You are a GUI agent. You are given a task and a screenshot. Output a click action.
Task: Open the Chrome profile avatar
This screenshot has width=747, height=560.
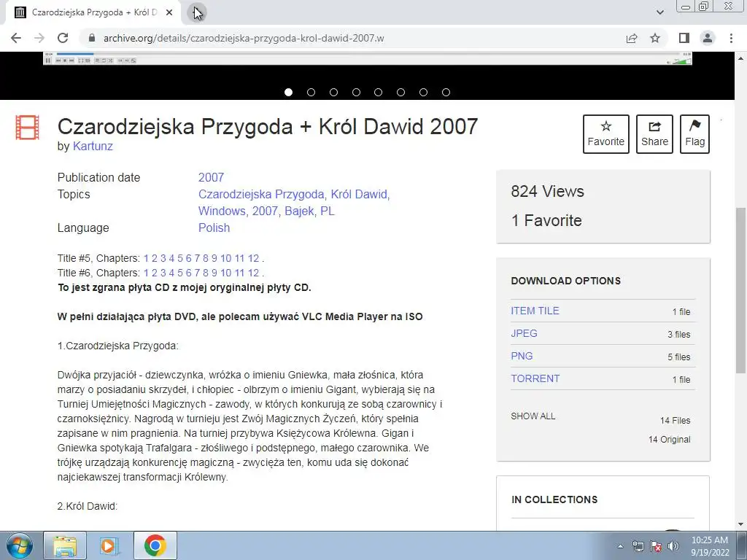click(708, 38)
